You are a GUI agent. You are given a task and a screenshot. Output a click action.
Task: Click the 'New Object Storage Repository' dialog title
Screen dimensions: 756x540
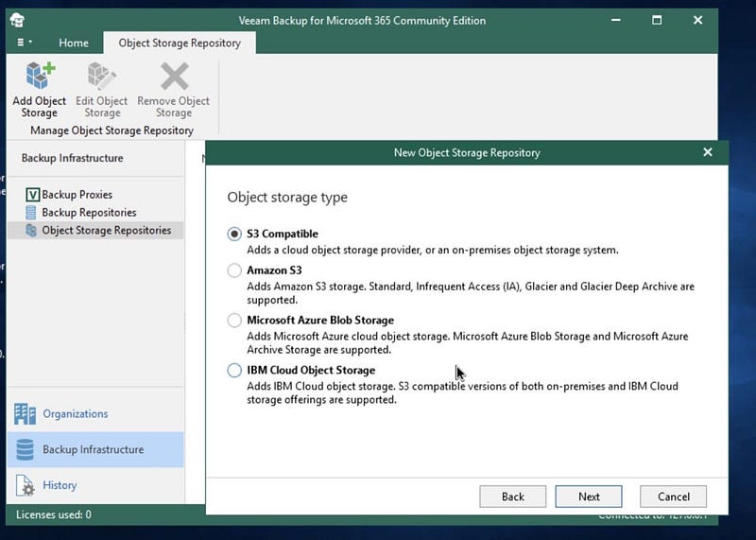coord(467,153)
